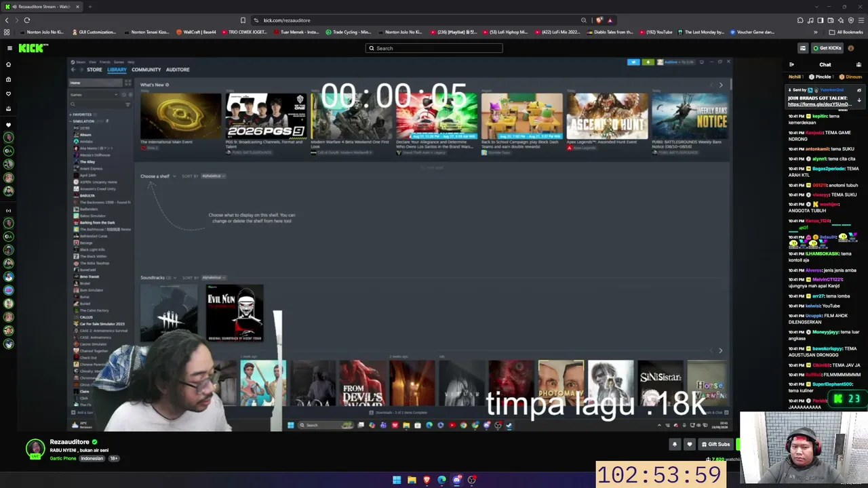Viewport: 868px width, 488px height.
Task: Switch to the Rezaauditore Stream browser tab
Action: point(42,7)
